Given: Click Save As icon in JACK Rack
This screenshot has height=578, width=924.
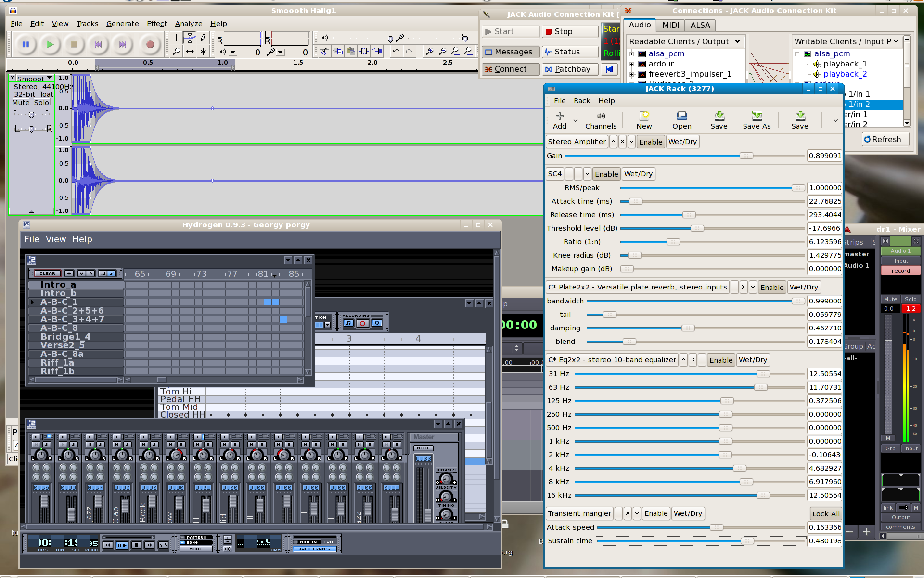Looking at the screenshot, I should coord(757,120).
